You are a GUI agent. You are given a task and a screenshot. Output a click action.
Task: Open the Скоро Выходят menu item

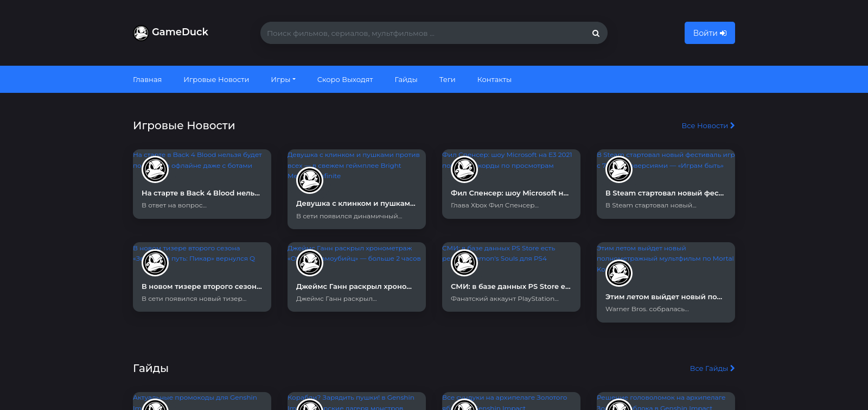(x=345, y=79)
